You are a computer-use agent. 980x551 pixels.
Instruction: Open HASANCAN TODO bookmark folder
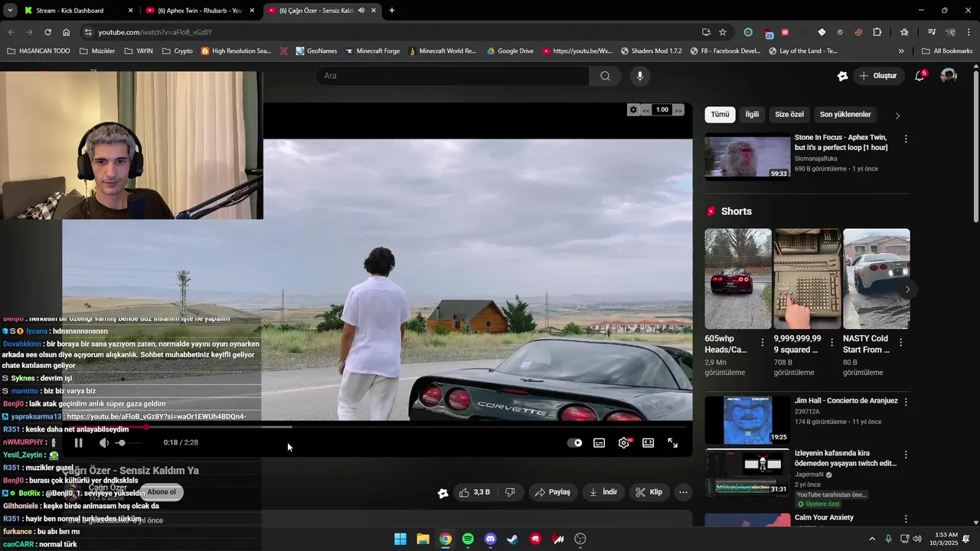38,51
